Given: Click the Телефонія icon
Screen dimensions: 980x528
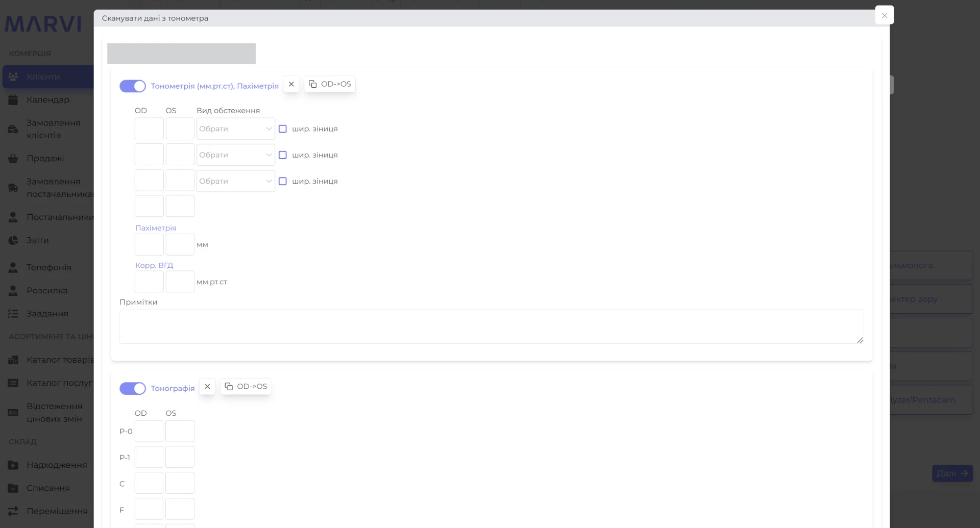Looking at the screenshot, I should click(13, 267).
